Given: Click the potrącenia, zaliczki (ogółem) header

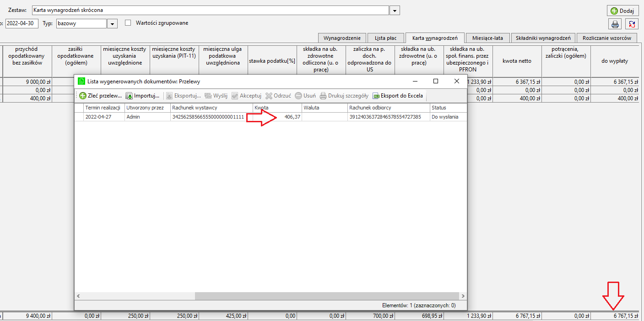Looking at the screenshot, I should tap(566, 60).
